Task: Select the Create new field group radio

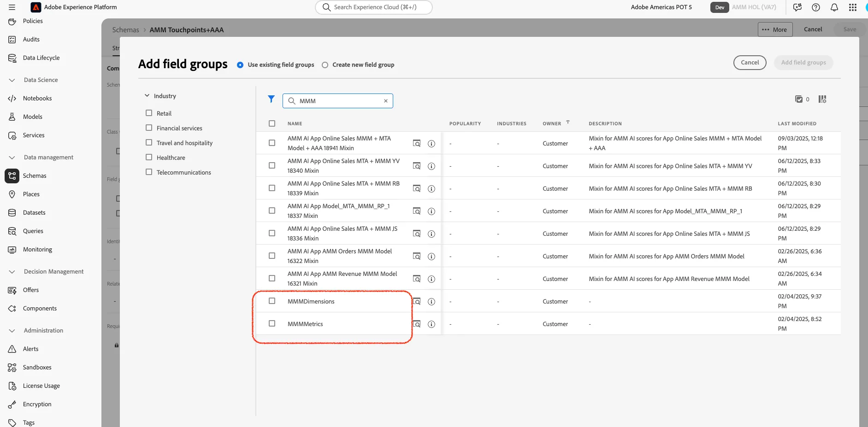Action: coord(325,65)
